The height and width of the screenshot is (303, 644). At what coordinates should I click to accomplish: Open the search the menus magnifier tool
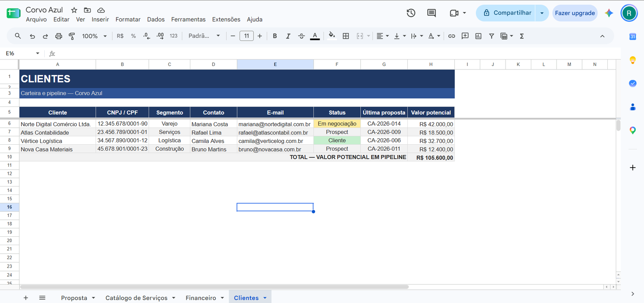pos(18,36)
